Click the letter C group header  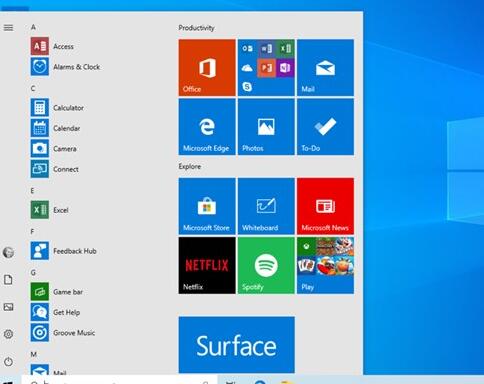pos(33,88)
